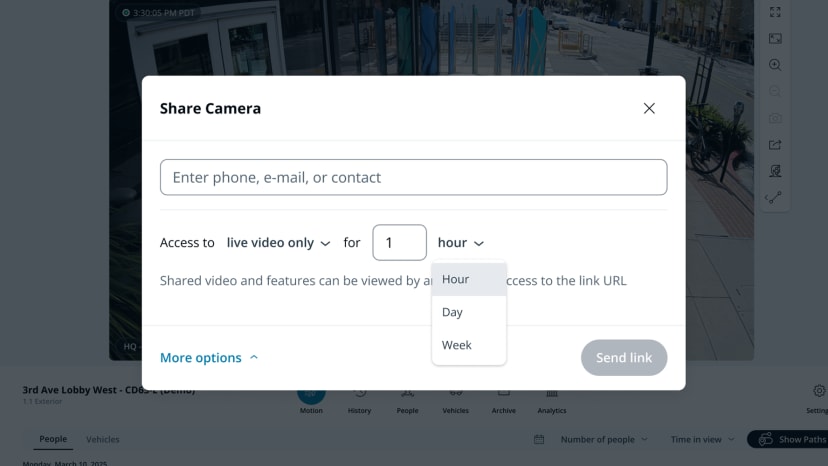Open the live video only dropdown
828x466 pixels.
point(278,243)
